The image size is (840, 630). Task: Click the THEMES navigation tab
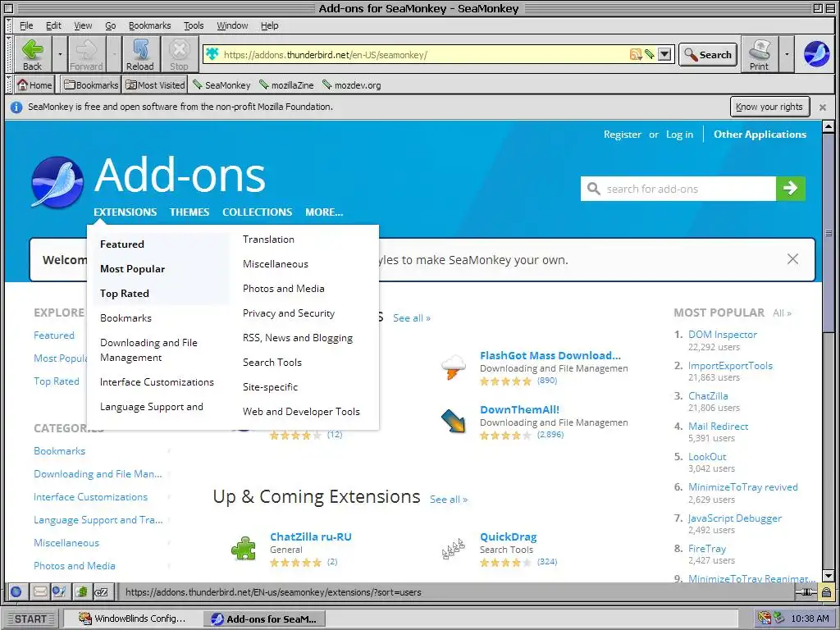(x=189, y=212)
